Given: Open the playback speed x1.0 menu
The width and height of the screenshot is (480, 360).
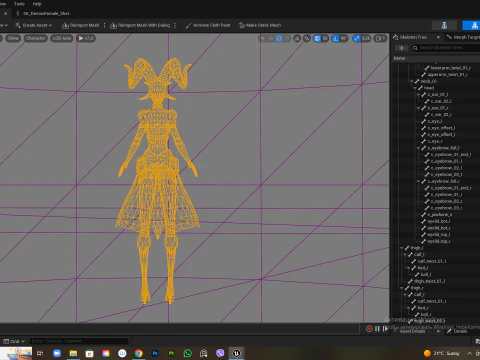Looking at the screenshot, I should [86, 38].
